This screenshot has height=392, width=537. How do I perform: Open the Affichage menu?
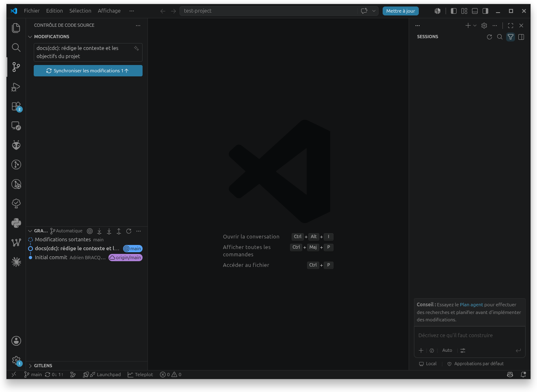coord(109,11)
